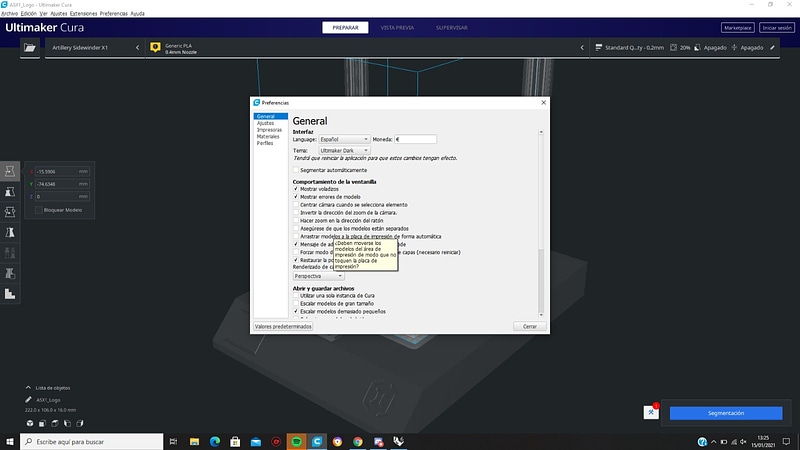Open Google Chrome from the taskbar
Viewport: 800px width, 450px height.
pos(358,441)
